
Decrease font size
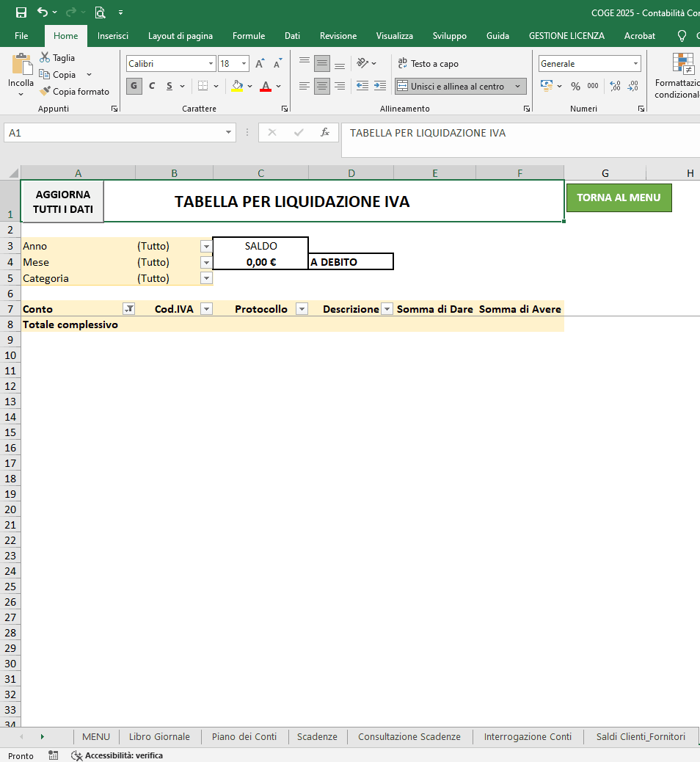(x=277, y=64)
